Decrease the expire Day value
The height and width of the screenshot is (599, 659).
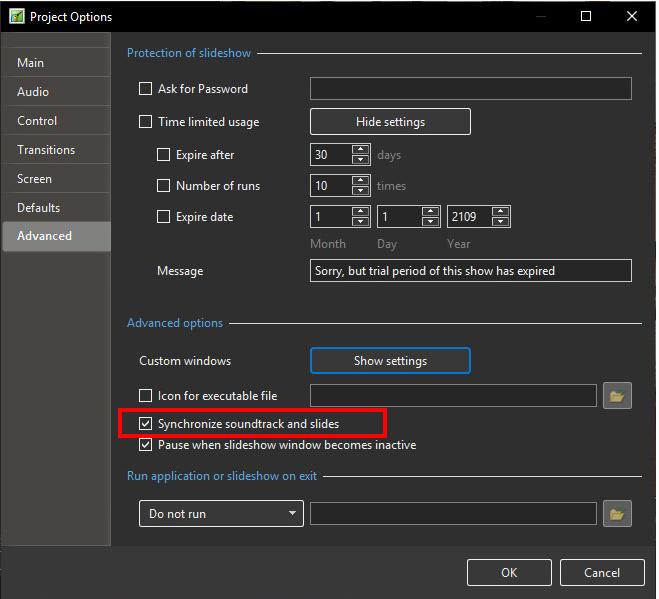(430, 222)
